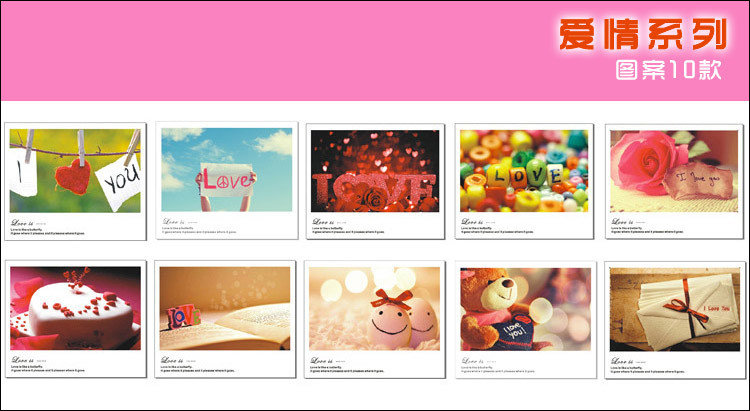Choose the teddy bear holding heart photo
This screenshot has height=411, width=750.
point(524,308)
